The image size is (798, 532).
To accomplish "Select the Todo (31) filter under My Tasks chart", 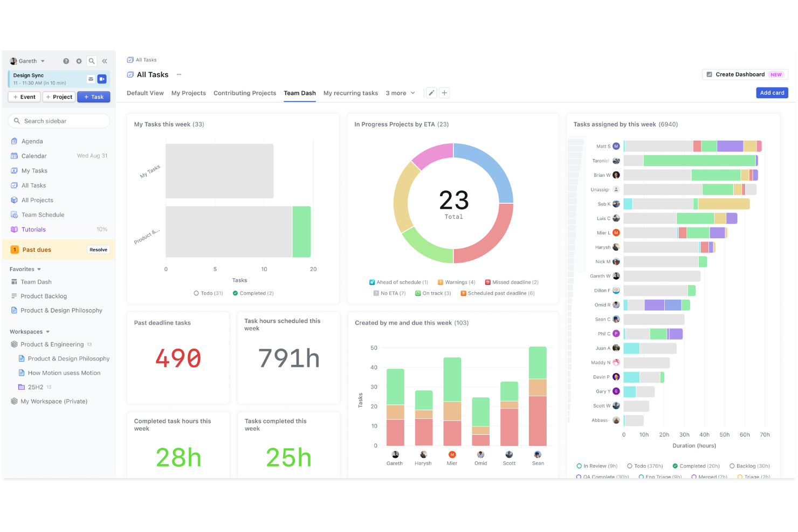I will tap(208, 293).
